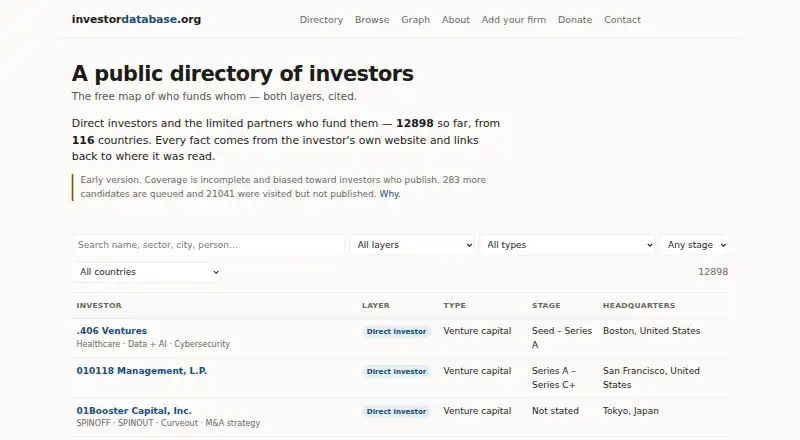
Task: Open the .406 Ventures investor link
Action: tap(112, 331)
